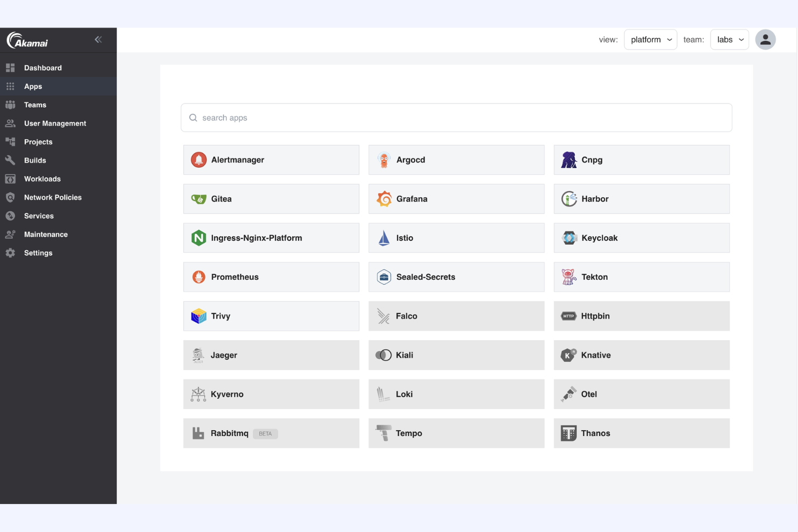Go to the Dashboard section
This screenshot has width=798, height=532.
coord(43,67)
